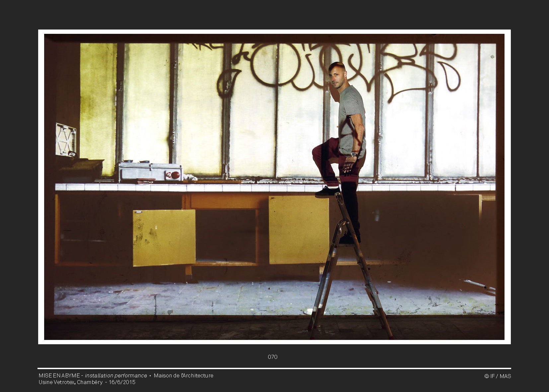Click the Usine Vetrotex, Chambéry date line
Image resolution: width=549 pixels, height=392 pixels.
[x=87, y=382]
